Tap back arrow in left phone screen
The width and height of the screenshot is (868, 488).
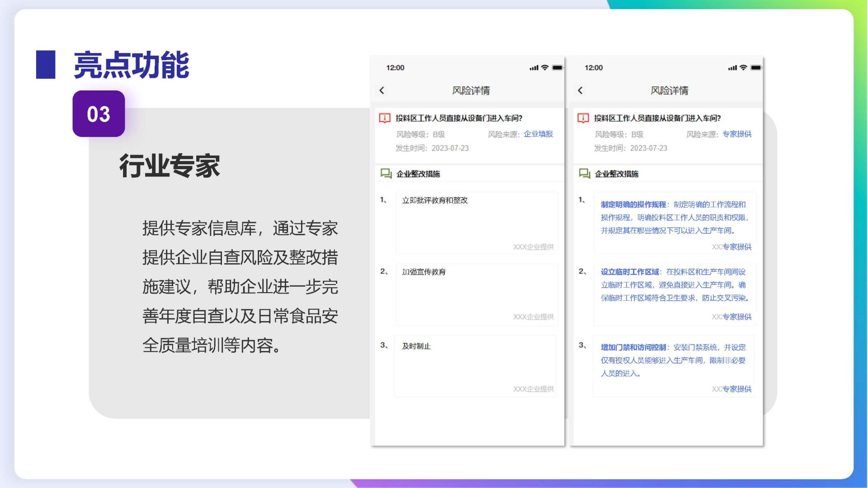[x=382, y=90]
